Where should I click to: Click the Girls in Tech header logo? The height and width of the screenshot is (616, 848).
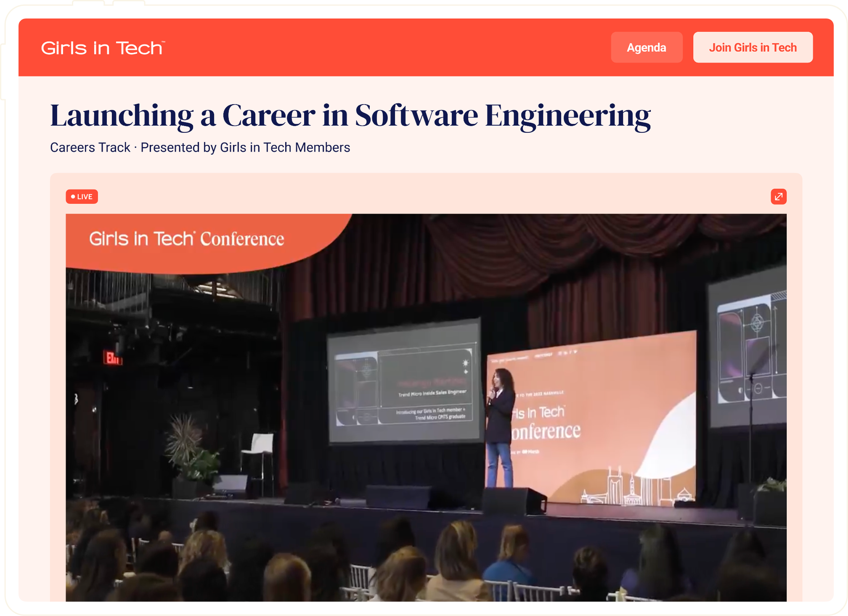103,48
